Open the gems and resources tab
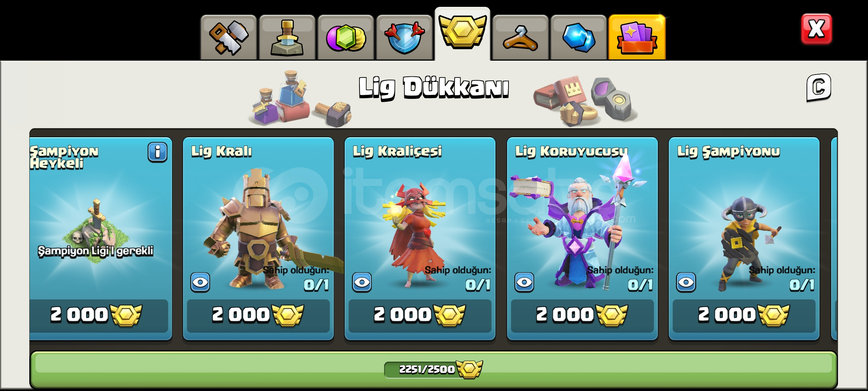The width and height of the screenshot is (868, 391). (346, 37)
